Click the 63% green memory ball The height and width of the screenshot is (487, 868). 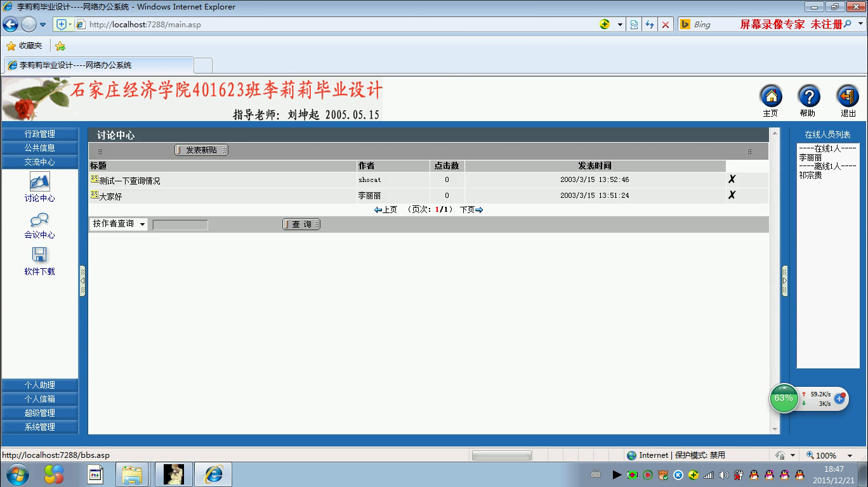click(x=784, y=398)
